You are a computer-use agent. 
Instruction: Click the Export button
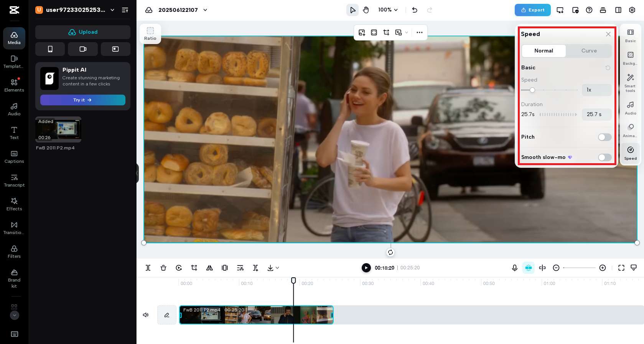tap(533, 10)
